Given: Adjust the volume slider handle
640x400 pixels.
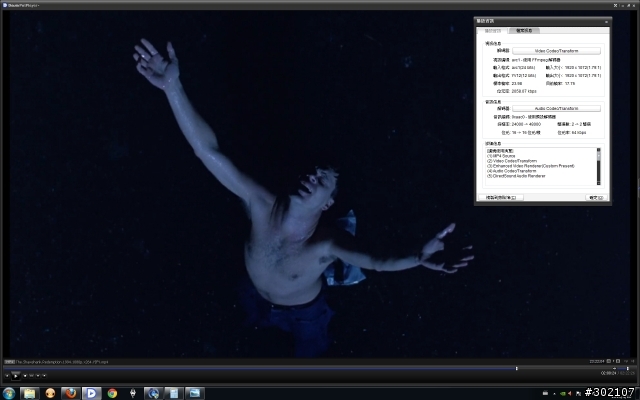Looking at the screenshot, I should [628, 369].
